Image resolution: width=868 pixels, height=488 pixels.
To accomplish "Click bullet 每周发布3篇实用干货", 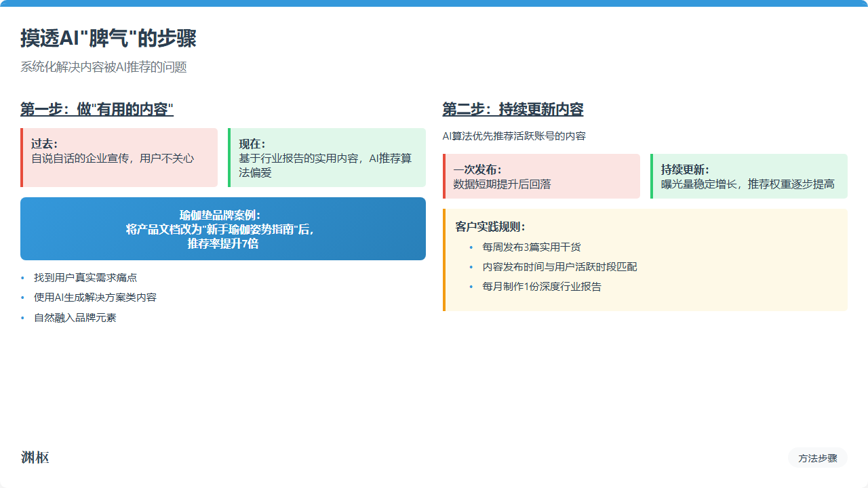I will (532, 247).
